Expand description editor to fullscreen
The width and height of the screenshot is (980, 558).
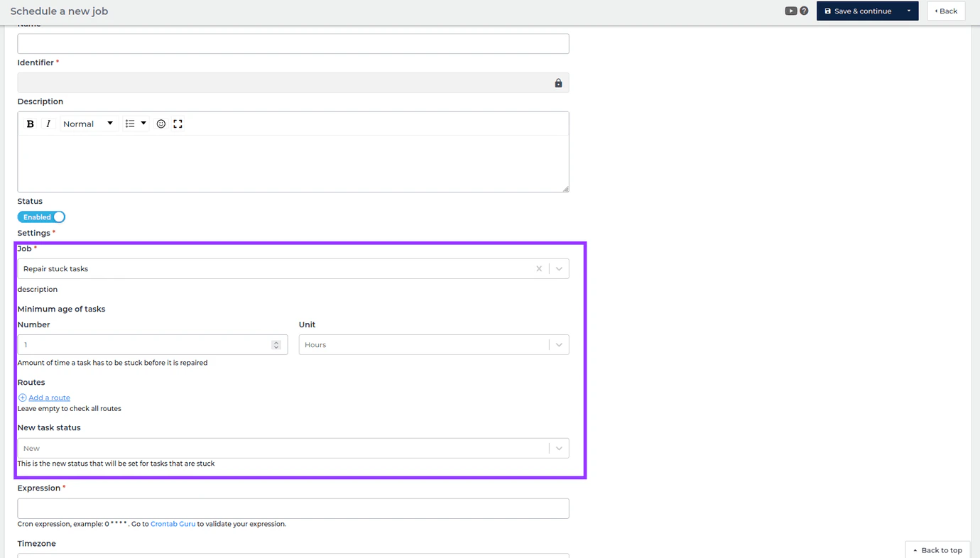pyautogui.click(x=178, y=124)
